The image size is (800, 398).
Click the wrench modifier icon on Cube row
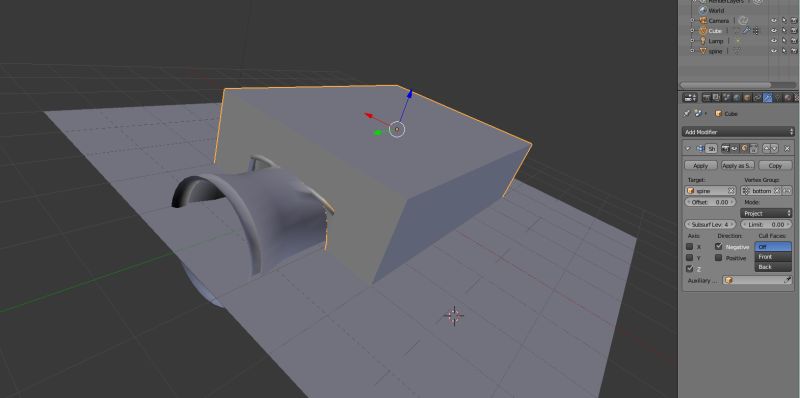747,30
